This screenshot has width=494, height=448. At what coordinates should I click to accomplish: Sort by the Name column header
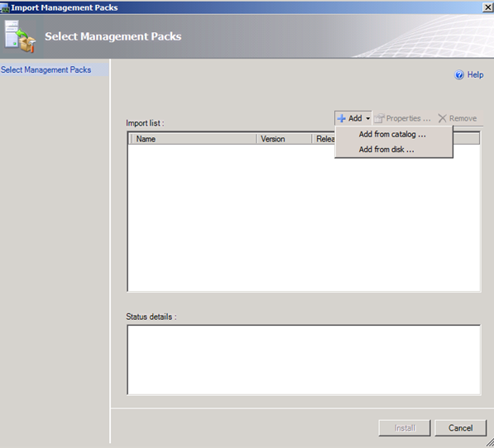pyautogui.click(x=193, y=139)
